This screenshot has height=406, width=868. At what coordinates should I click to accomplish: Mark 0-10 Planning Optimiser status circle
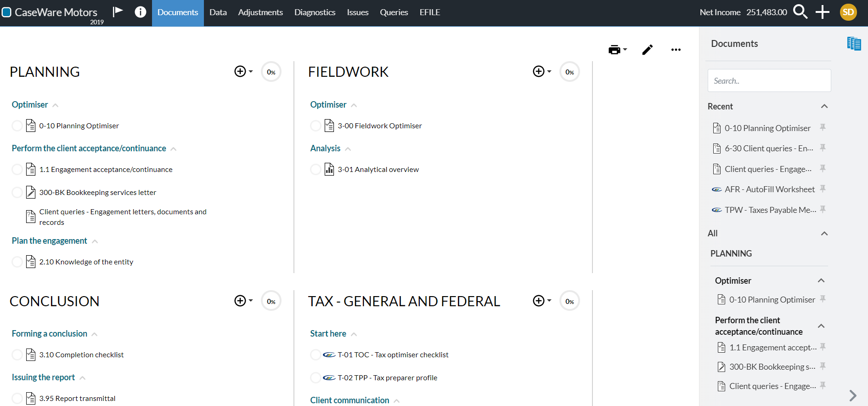(x=17, y=126)
